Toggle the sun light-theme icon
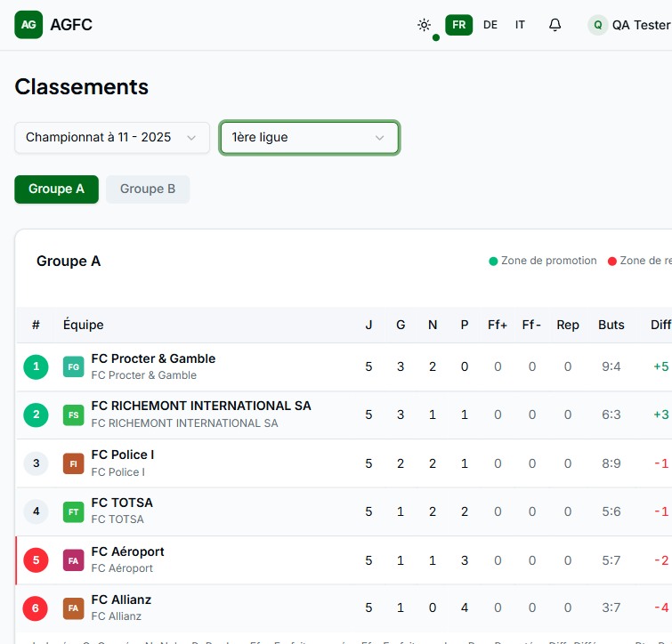Viewport: 672px width, 644px height. 424,25
